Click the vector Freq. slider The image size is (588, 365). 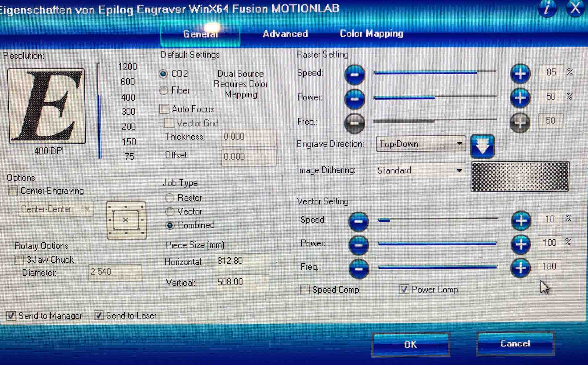click(x=438, y=267)
